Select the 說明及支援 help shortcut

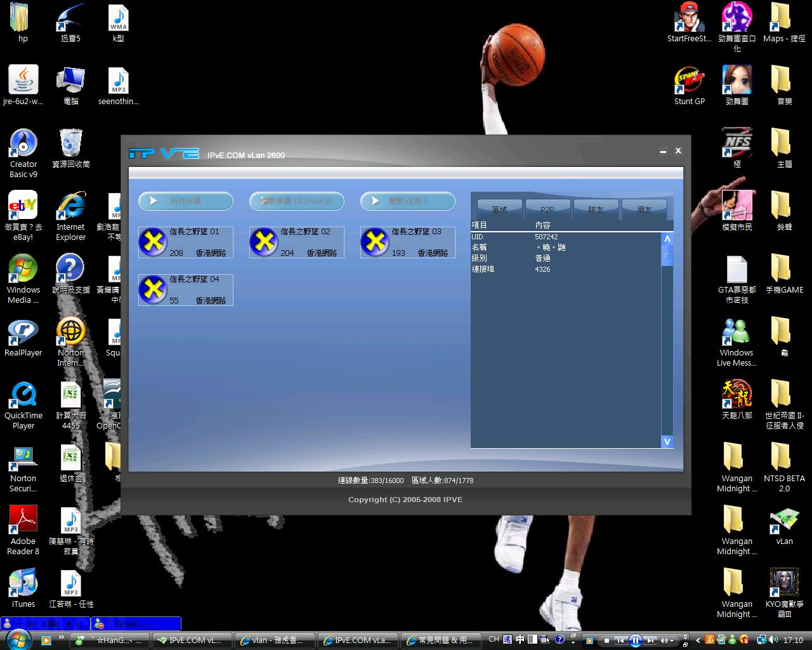tap(70, 274)
